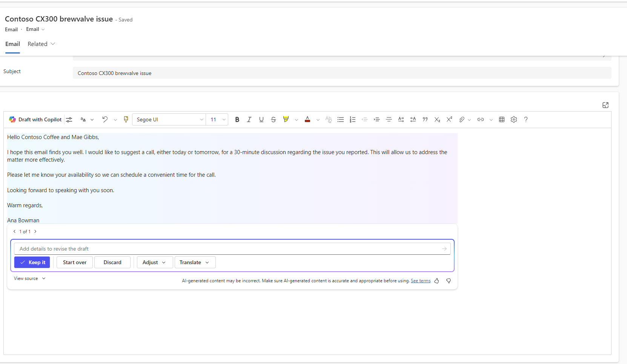This screenshot has height=364, width=627.
Task: Click the Subject field
Action: [x=342, y=73]
